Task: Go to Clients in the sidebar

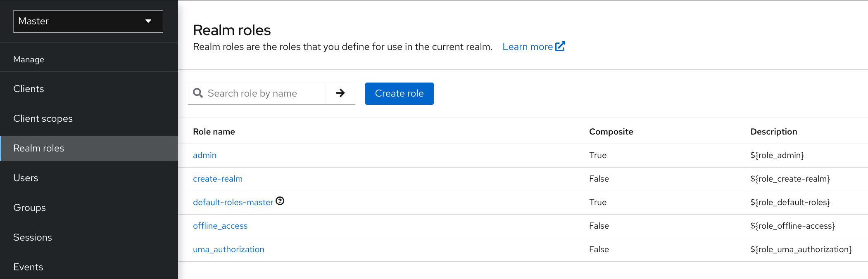Action: (29, 89)
